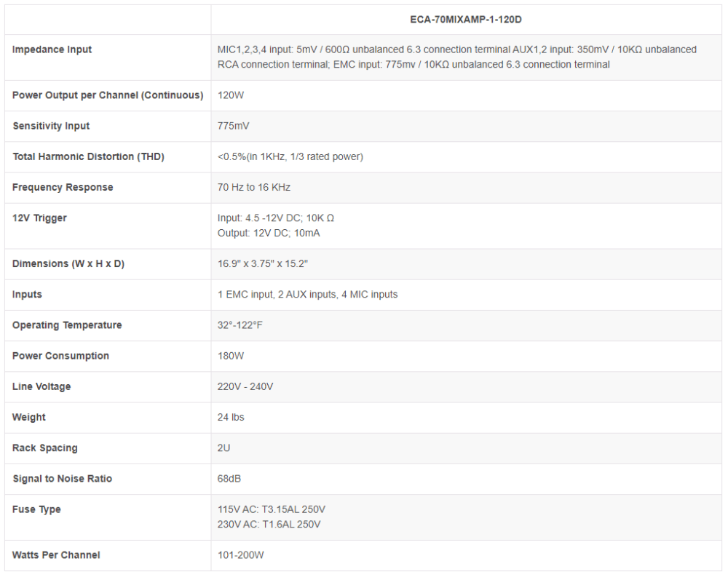This screenshot has height=577, width=728.
Task: Select the Fuse Type row label
Action: tap(36, 509)
